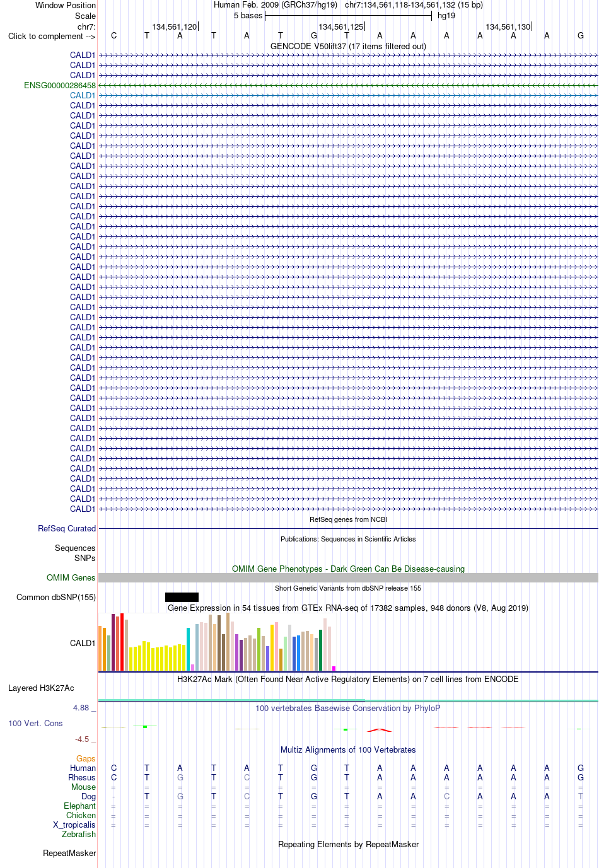Click the 'Chicken' alignment row label
Screen dimensions: 599x868
point(81,815)
